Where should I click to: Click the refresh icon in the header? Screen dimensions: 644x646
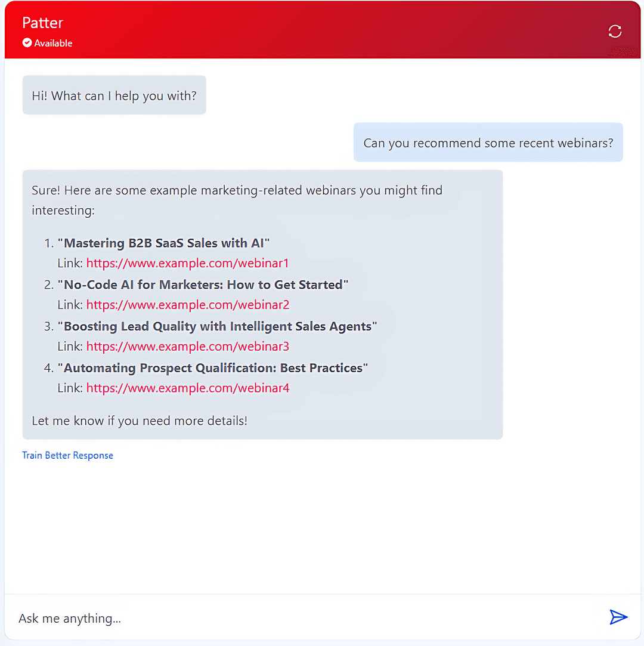pos(615,30)
